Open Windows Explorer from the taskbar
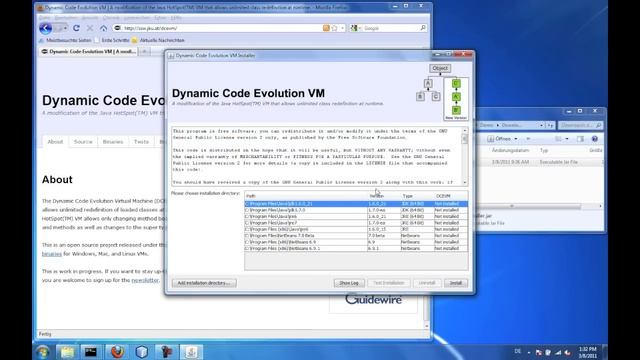 pyautogui.click(x=67, y=352)
